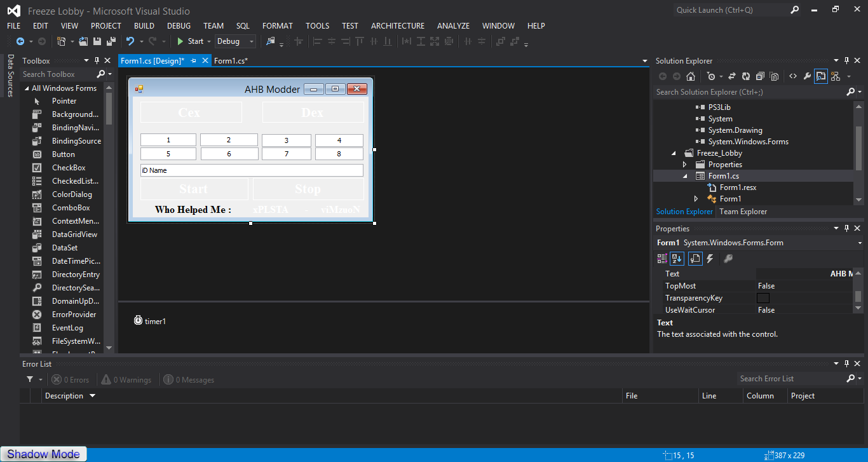This screenshot has height=462, width=868.
Task: Toggle the Properties page button in Properties panel
Action: (x=695, y=259)
